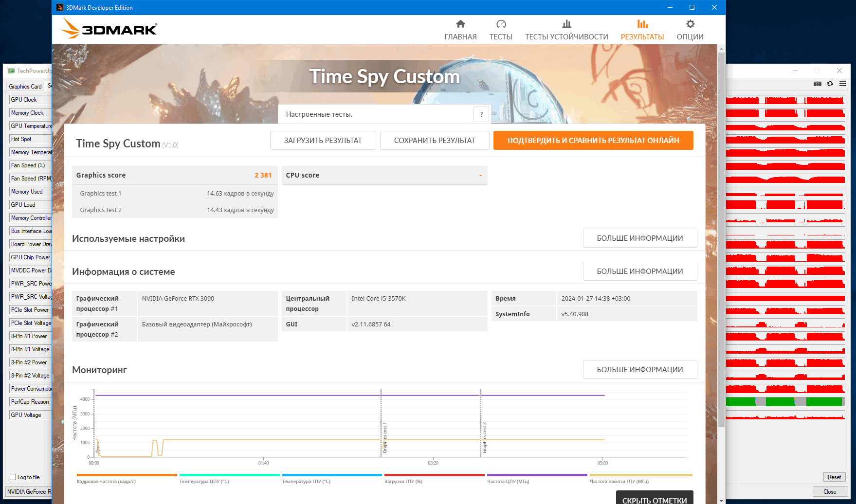Click the question mark help button

481,114
